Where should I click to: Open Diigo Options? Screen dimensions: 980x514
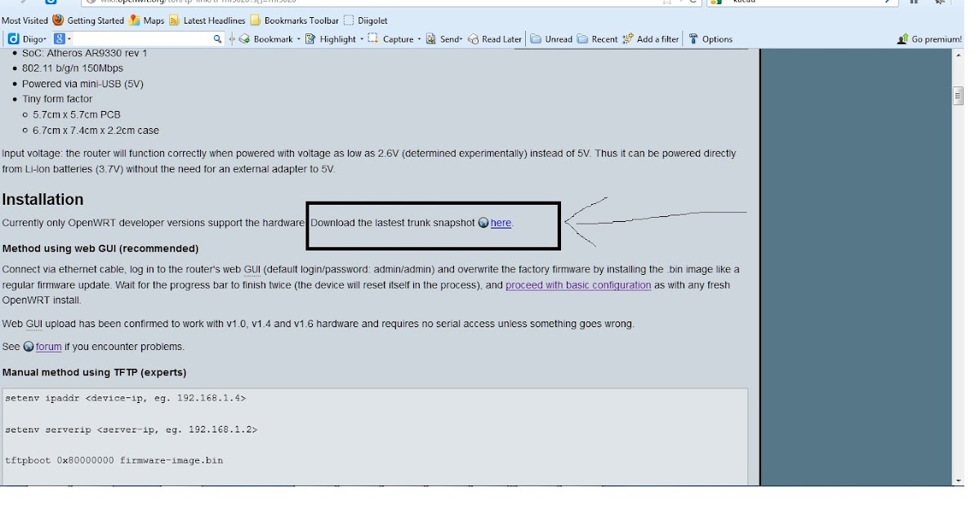click(710, 39)
